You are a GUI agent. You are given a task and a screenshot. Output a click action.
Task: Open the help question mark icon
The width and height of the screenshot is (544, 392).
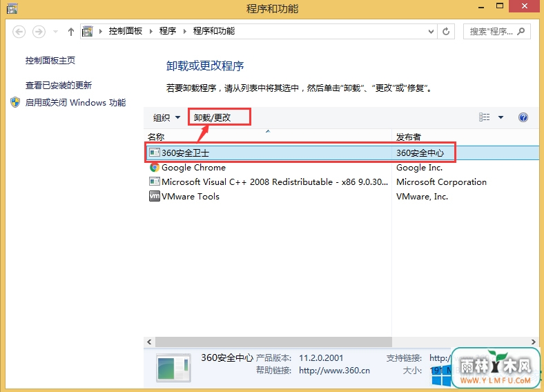pos(523,117)
